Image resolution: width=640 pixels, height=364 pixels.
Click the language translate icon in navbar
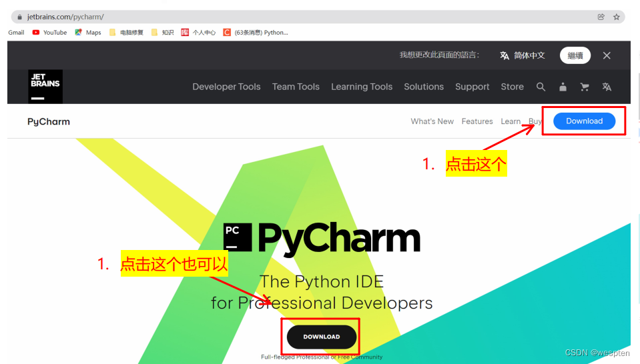click(607, 87)
